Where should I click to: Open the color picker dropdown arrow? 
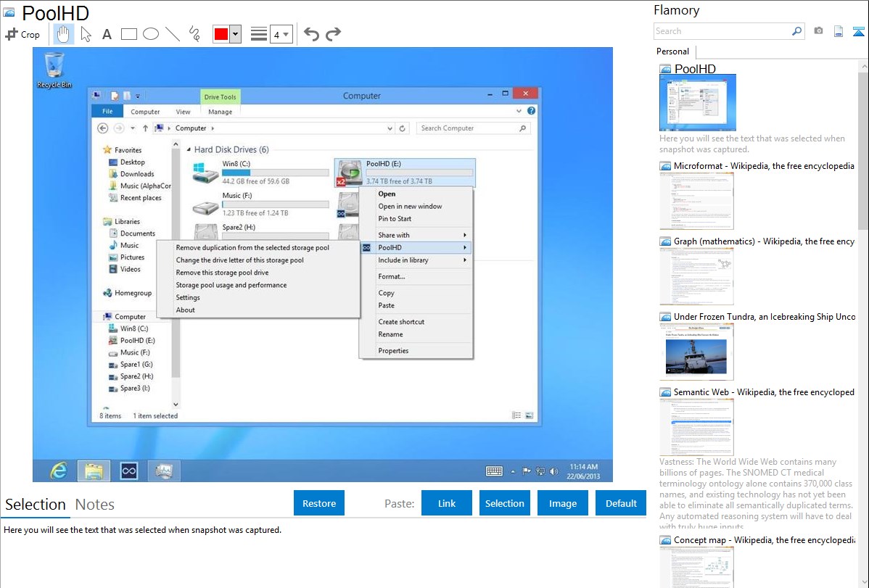click(235, 34)
